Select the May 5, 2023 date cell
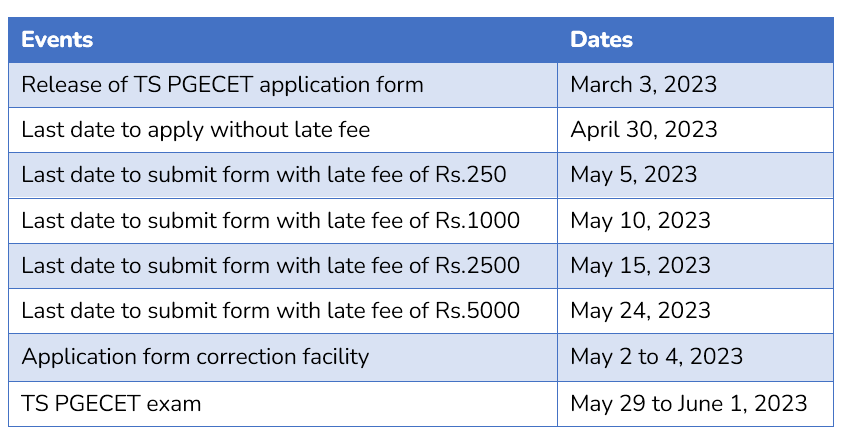This screenshot has height=446, width=844. click(x=695, y=175)
